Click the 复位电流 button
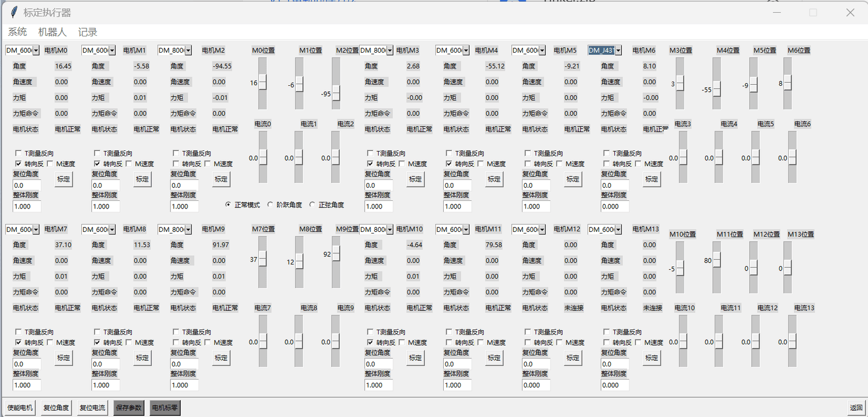 point(93,408)
